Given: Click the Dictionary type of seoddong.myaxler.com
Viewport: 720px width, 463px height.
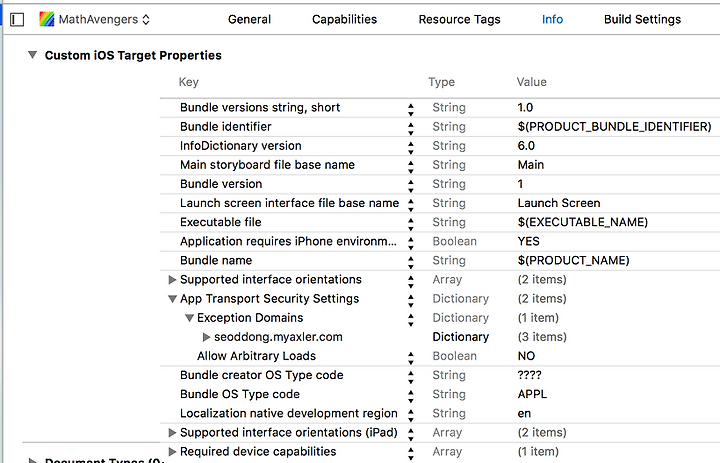Looking at the screenshot, I should [461, 337].
